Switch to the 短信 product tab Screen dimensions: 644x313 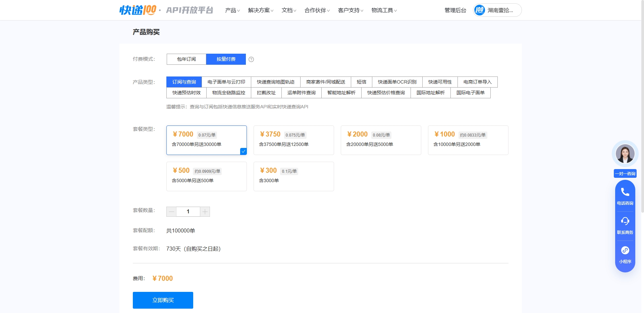coord(361,82)
